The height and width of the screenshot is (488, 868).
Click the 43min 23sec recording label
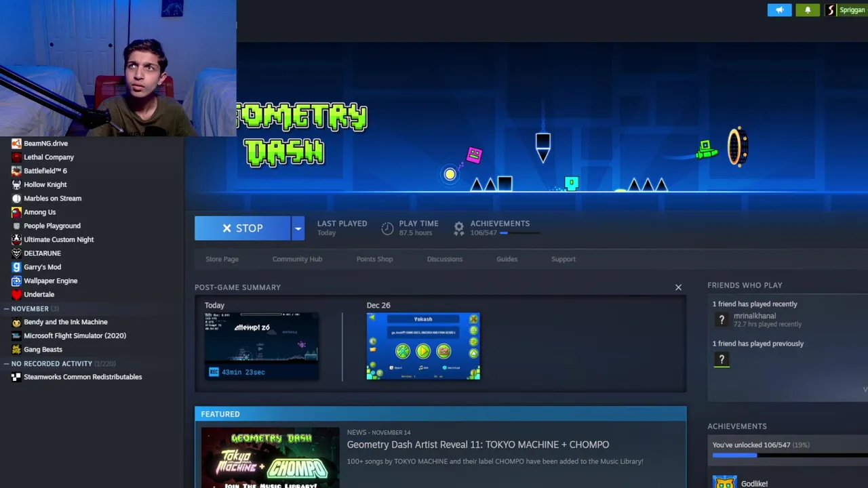coord(243,372)
